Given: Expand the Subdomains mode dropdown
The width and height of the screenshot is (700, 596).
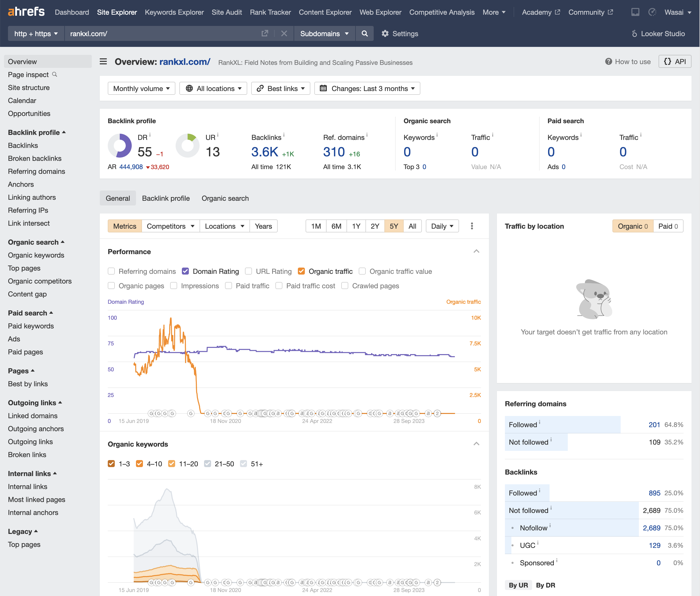Looking at the screenshot, I should [x=324, y=33].
